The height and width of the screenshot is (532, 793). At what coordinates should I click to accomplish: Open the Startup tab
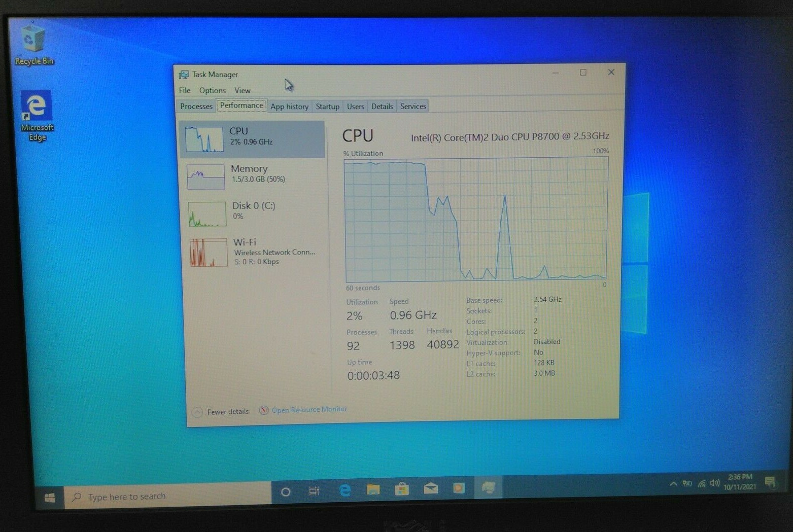(327, 107)
